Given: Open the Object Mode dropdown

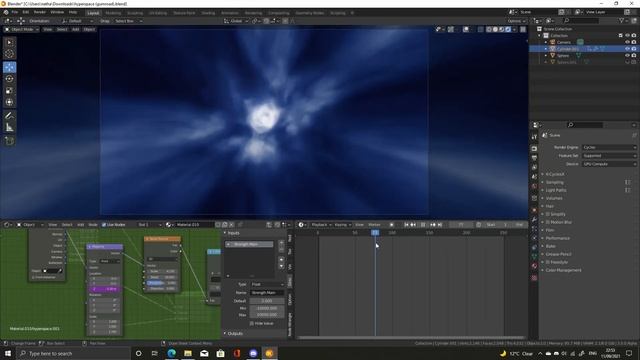Looking at the screenshot, I should pos(22,29).
